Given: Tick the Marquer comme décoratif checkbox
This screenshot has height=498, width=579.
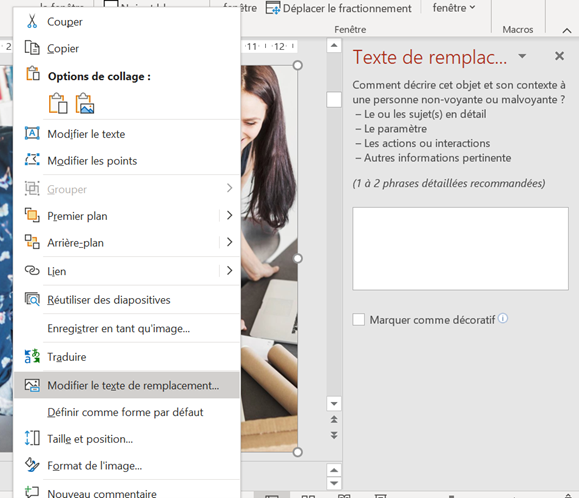Looking at the screenshot, I should tap(359, 319).
